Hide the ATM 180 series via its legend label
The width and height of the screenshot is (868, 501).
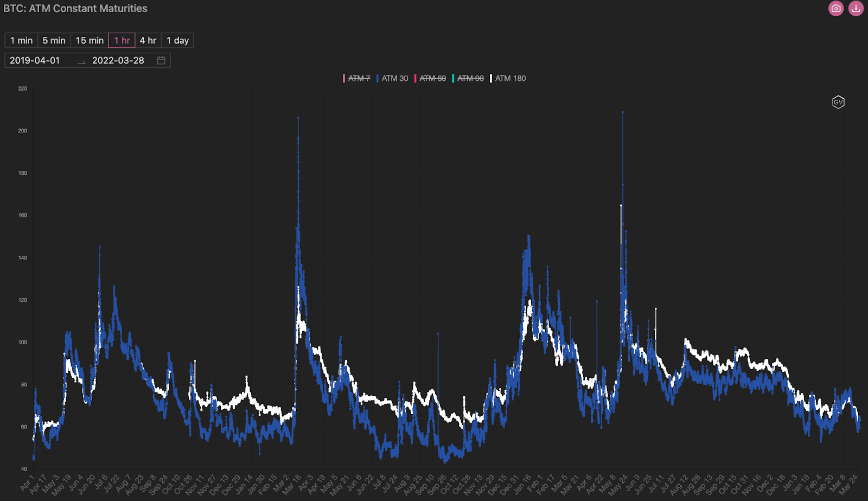coord(510,78)
